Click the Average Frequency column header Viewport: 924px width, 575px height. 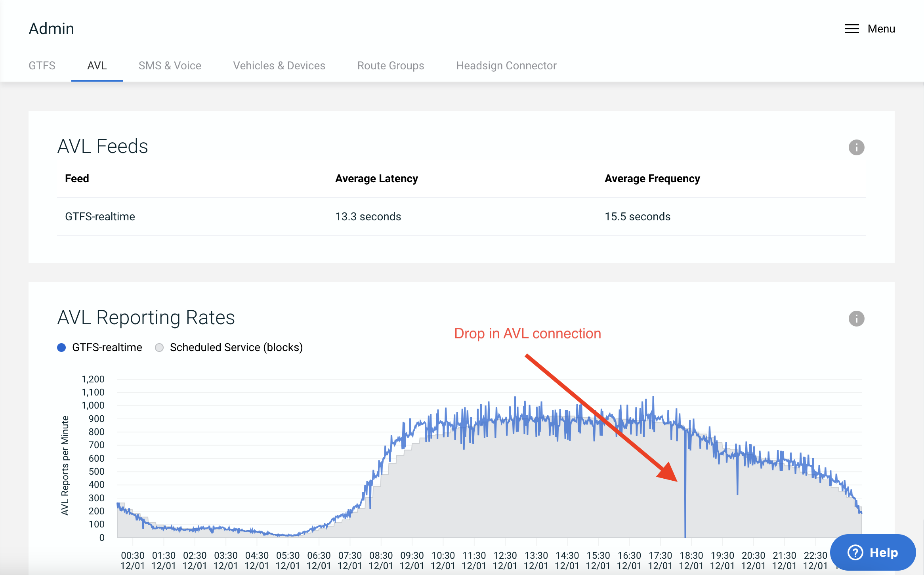pyautogui.click(x=652, y=179)
